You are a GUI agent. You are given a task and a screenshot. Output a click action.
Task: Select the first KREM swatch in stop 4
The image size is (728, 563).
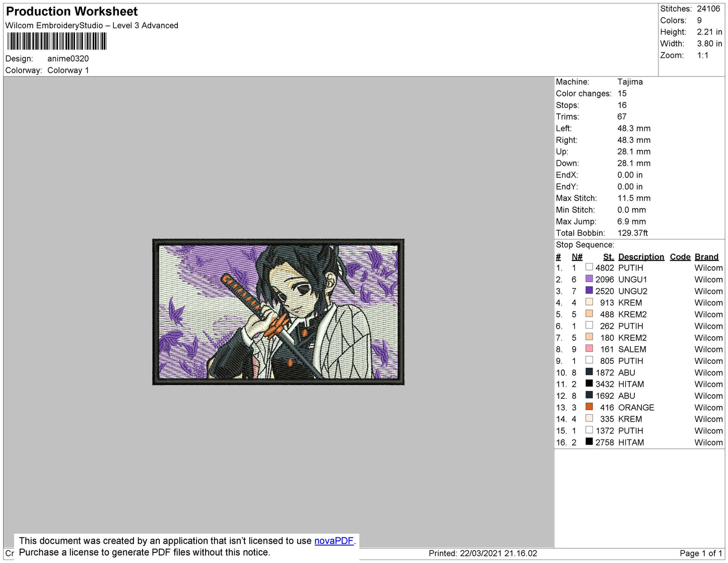(x=589, y=302)
